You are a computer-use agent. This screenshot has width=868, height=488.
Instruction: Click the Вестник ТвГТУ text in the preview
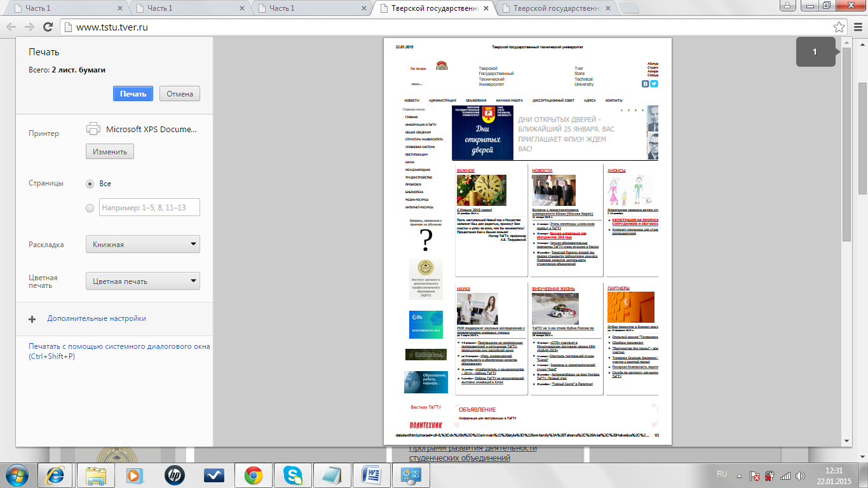[426, 407]
